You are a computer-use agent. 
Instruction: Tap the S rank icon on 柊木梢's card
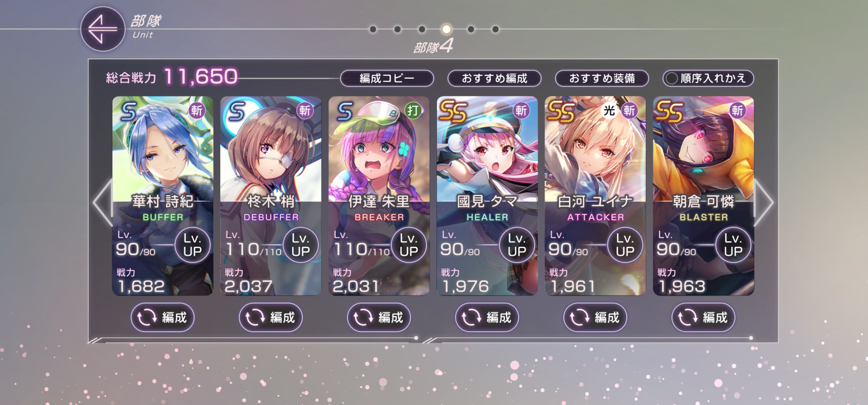coord(236,111)
